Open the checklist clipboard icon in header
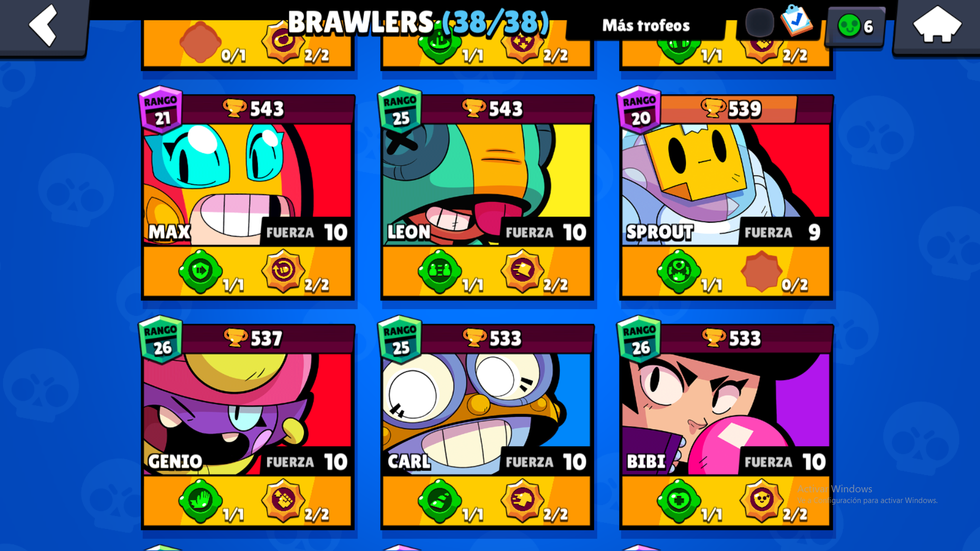The width and height of the screenshot is (980, 551). [796, 20]
